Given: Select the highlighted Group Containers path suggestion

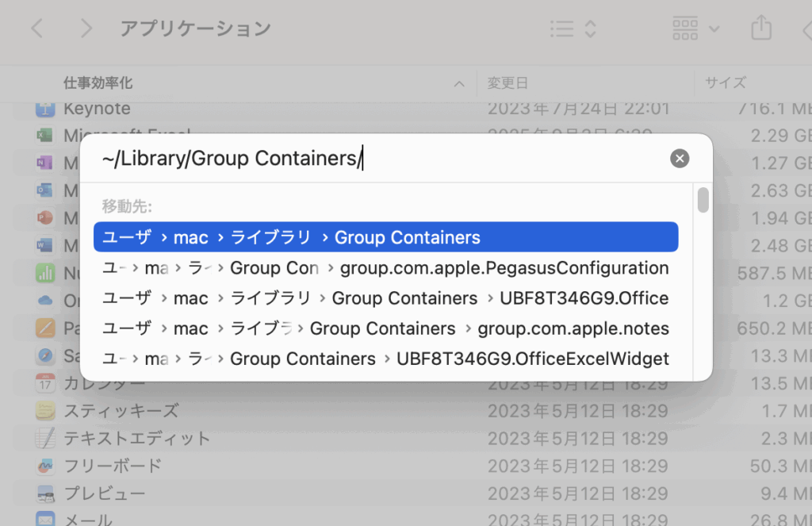Looking at the screenshot, I should [385, 237].
